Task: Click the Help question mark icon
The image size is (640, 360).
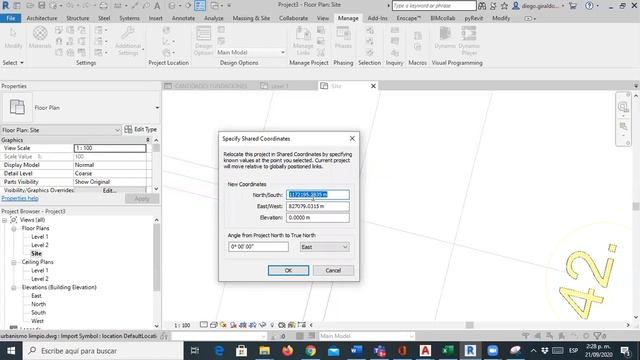Action: click(589, 6)
